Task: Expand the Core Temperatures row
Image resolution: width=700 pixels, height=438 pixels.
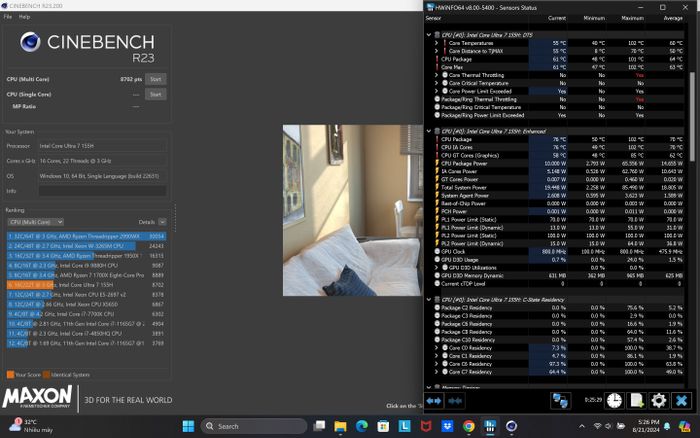Action: (x=437, y=43)
